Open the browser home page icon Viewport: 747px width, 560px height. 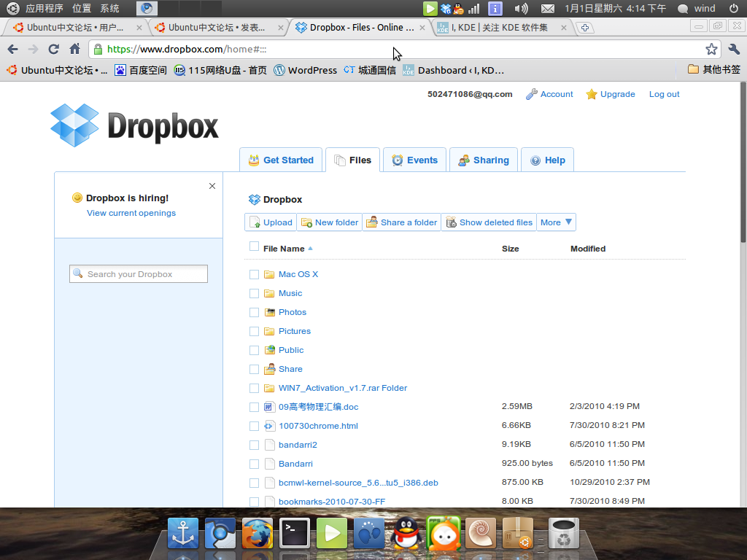[75, 49]
